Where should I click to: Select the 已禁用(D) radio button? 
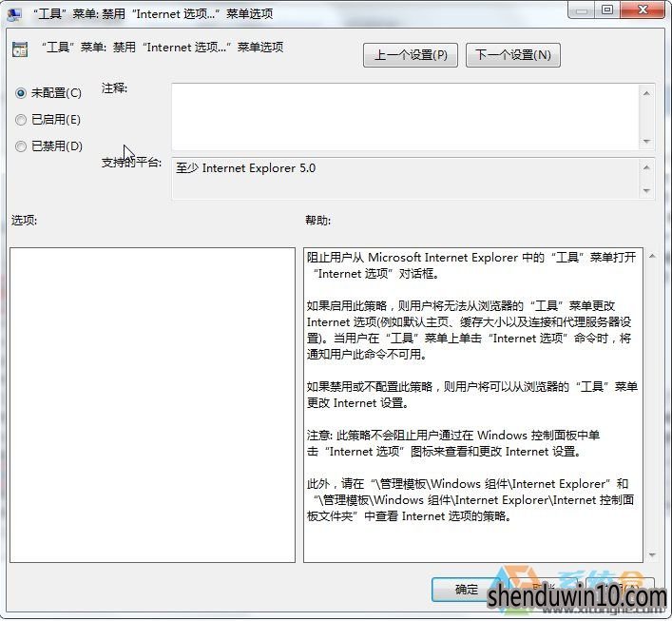[21, 146]
